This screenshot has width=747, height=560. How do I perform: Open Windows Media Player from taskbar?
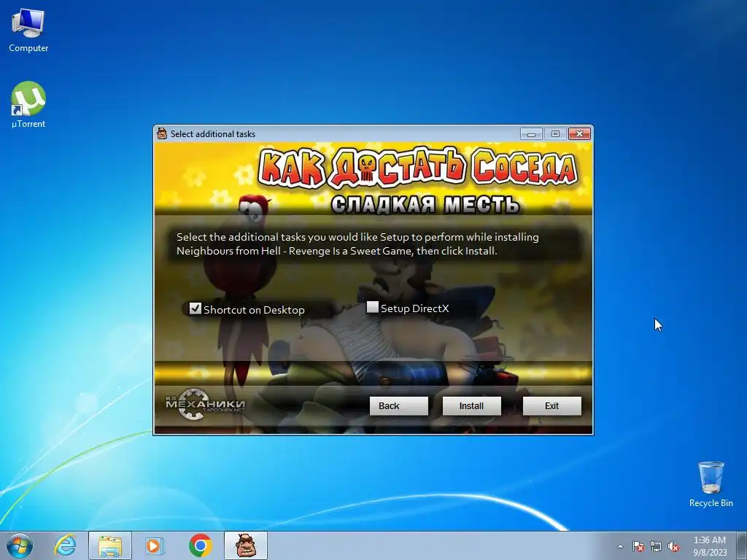153,545
